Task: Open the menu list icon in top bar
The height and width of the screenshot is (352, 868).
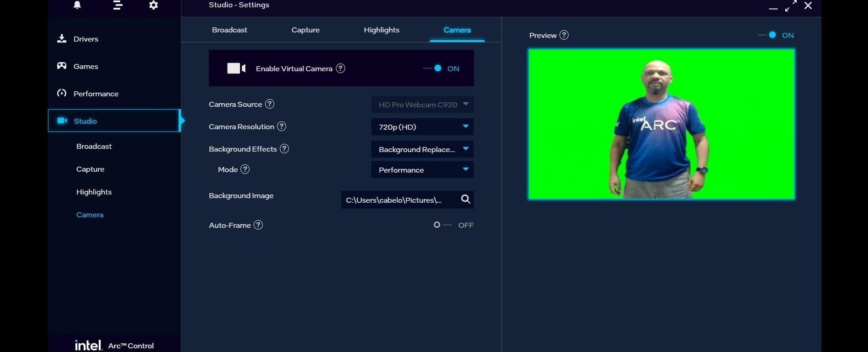Action: (117, 5)
